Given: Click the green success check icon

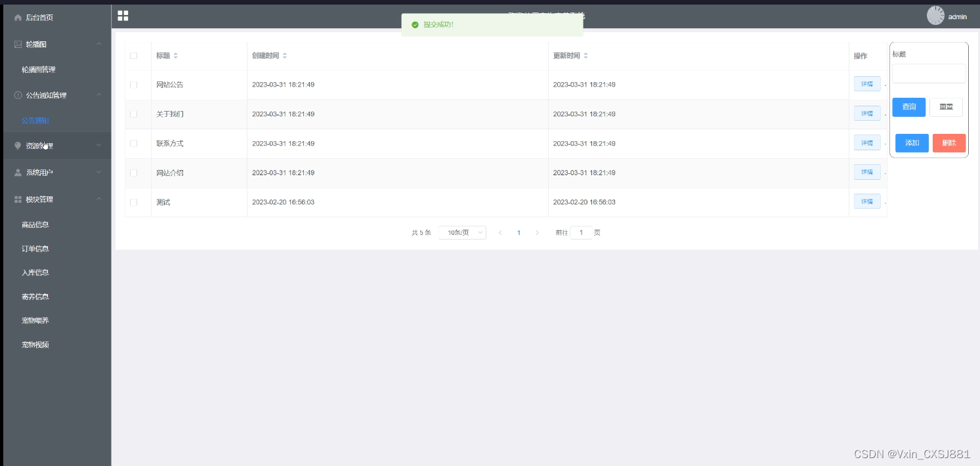Looking at the screenshot, I should point(415,25).
